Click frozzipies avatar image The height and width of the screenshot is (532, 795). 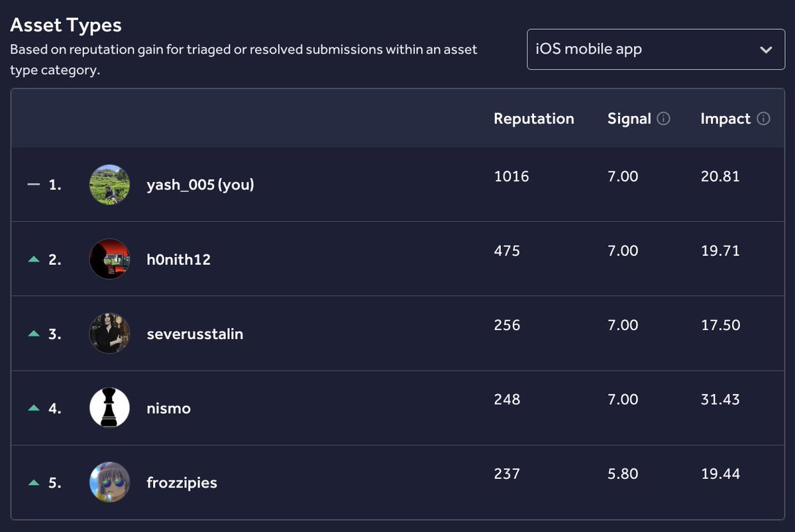[109, 482]
